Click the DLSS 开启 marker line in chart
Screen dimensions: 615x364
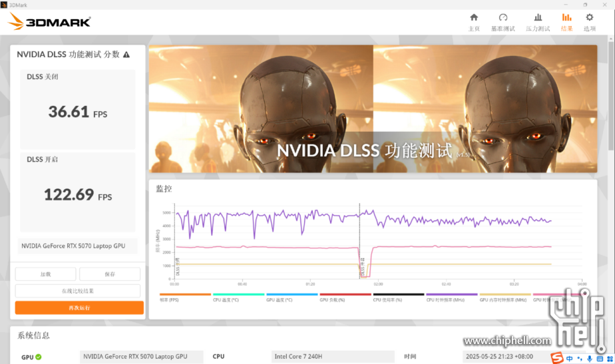point(359,242)
